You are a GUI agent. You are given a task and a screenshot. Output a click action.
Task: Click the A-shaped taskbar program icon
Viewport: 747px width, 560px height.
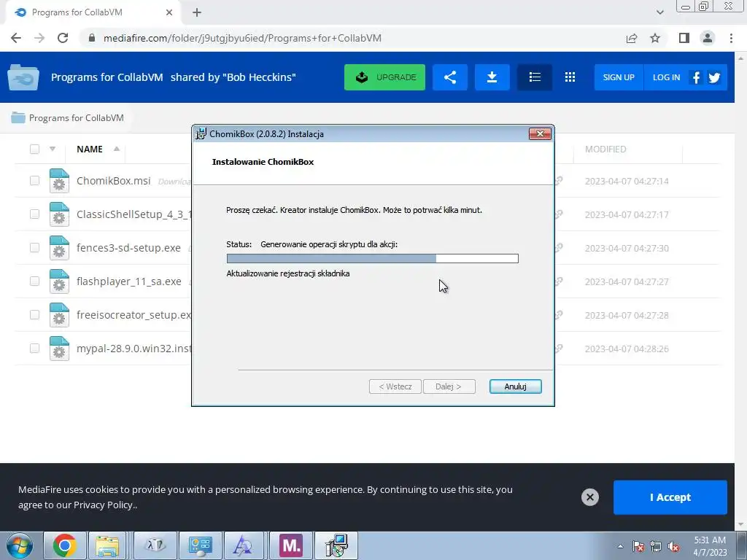242,545
